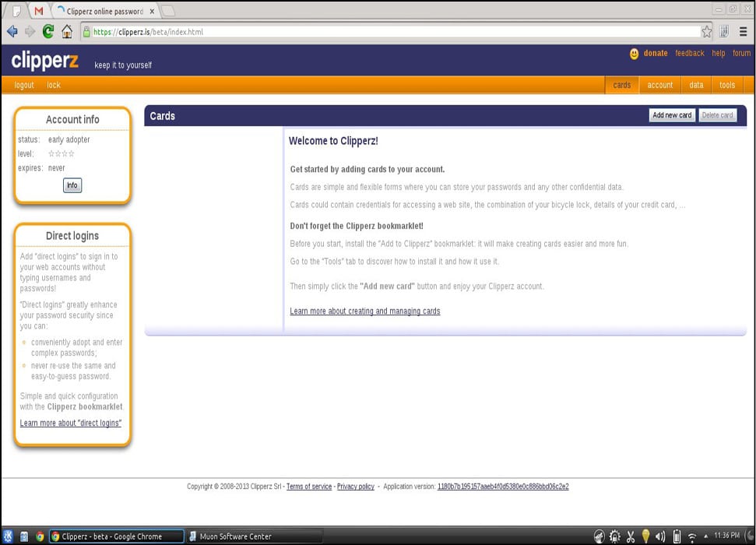Open the KDE application launcher
756x545 pixels.
pyautogui.click(x=9, y=536)
